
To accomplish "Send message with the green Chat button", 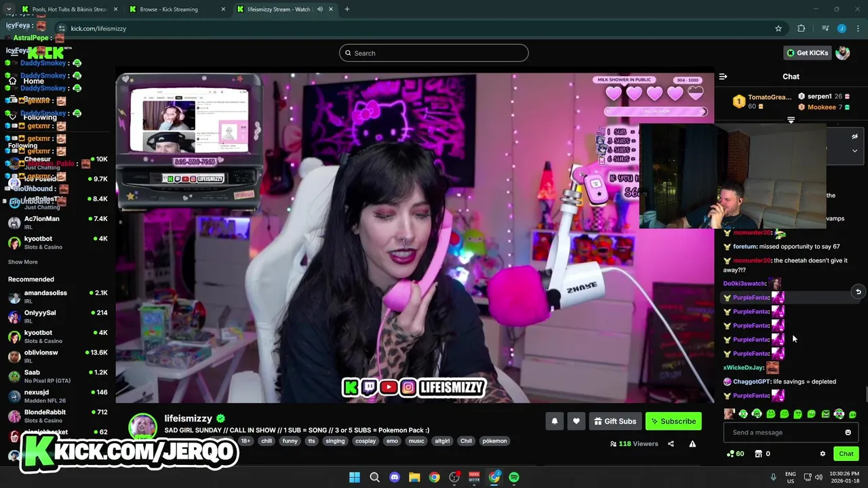I will [x=846, y=453].
